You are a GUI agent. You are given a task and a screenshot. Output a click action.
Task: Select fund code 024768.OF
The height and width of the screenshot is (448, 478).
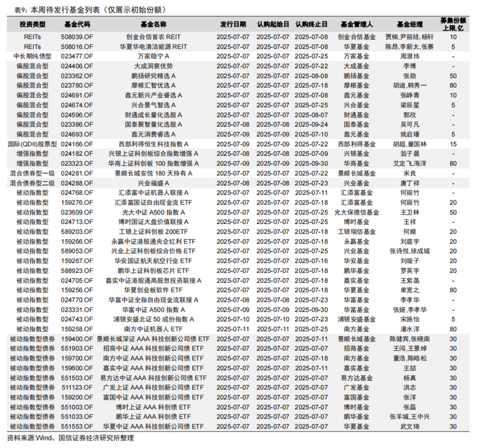click(x=76, y=193)
